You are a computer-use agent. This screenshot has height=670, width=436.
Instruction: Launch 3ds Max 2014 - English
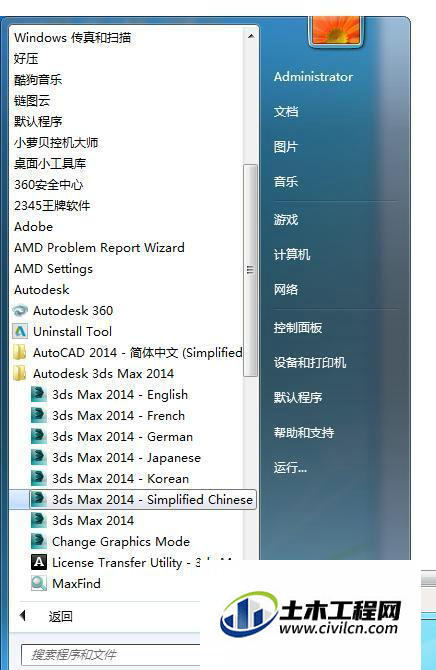[x=120, y=394]
